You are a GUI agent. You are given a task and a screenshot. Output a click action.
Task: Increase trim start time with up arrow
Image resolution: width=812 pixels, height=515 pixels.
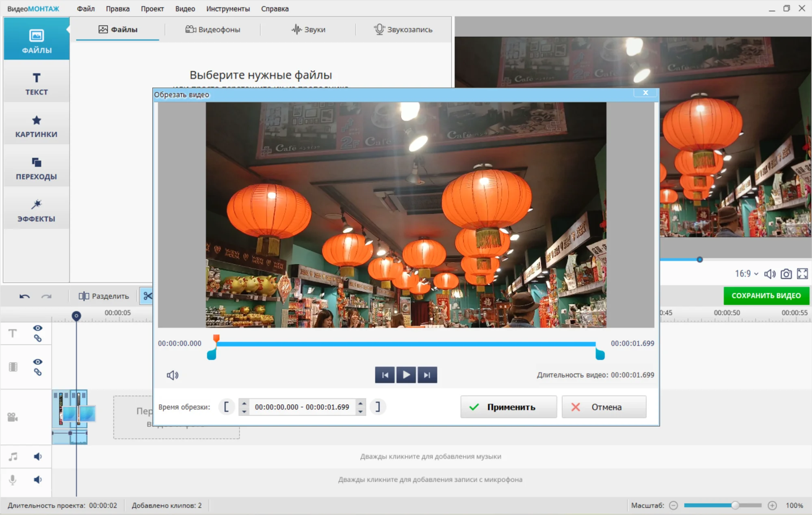(244, 403)
